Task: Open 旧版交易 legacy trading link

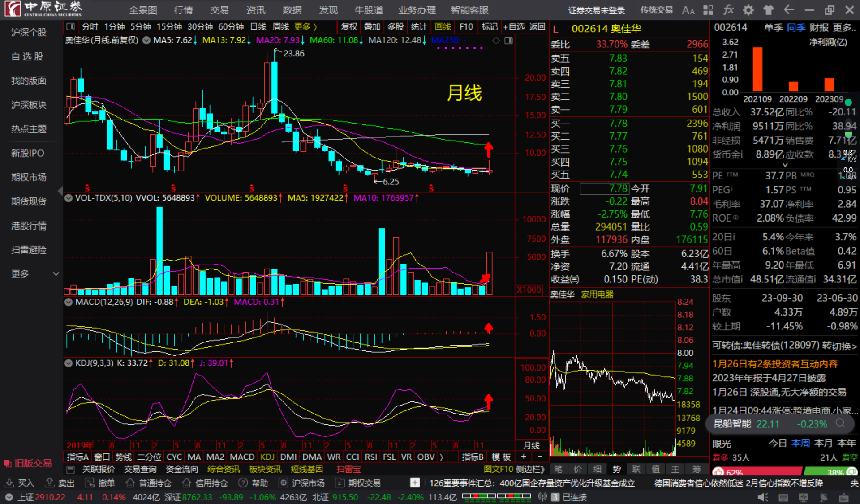Action: pyautogui.click(x=29, y=463)
